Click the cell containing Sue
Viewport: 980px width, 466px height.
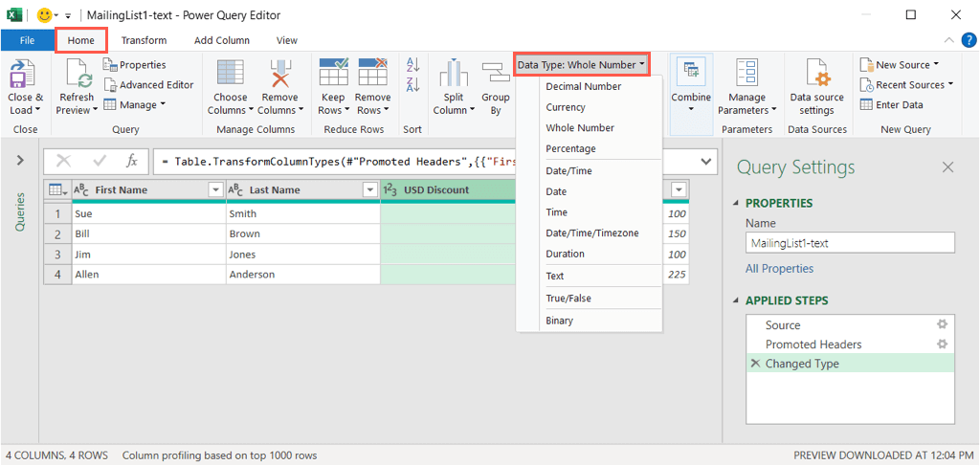coord(148,213)
